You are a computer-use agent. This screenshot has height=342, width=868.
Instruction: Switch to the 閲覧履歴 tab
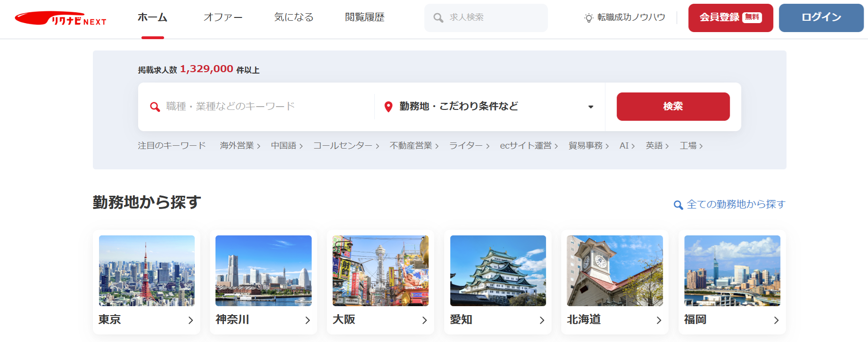(364, 17)
